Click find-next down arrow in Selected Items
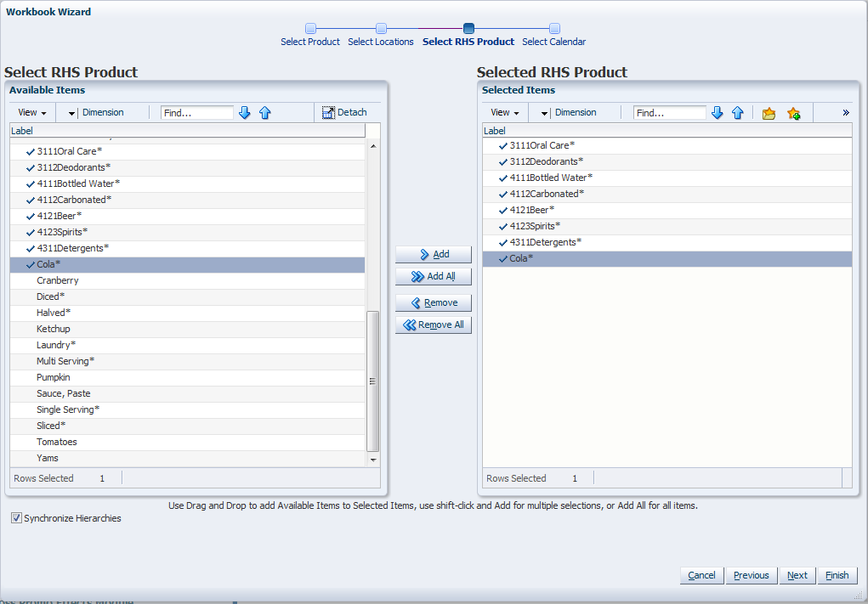Image resolution: width=868 pixels, height=604 pixels. 718,113
